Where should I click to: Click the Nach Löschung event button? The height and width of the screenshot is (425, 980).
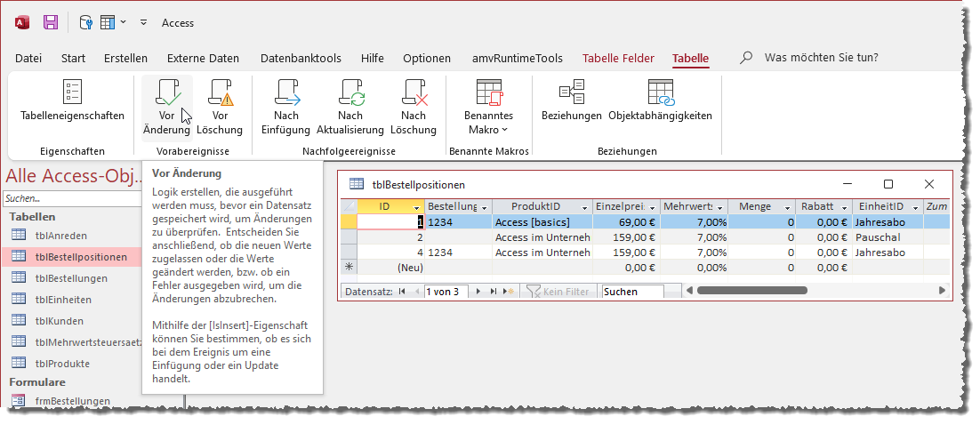[414, 108]
